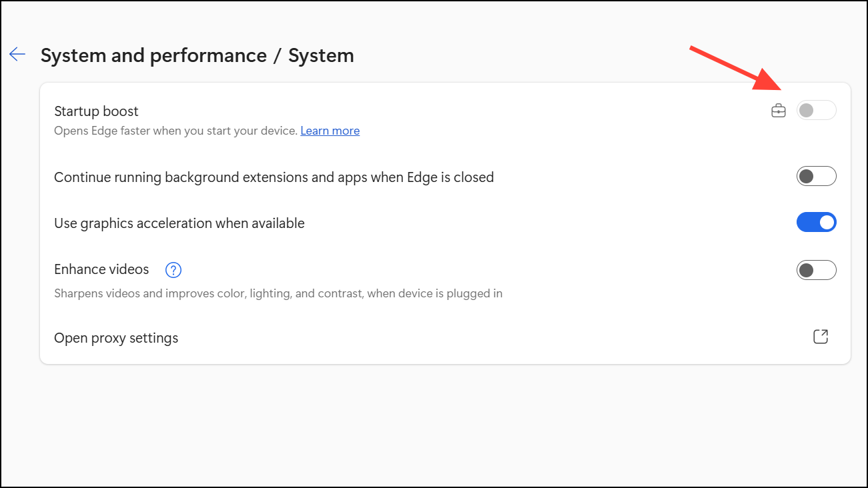Screen dimensions: 868x488
Task: Turn on the Enhance videos switch
Action: point(816,270)
